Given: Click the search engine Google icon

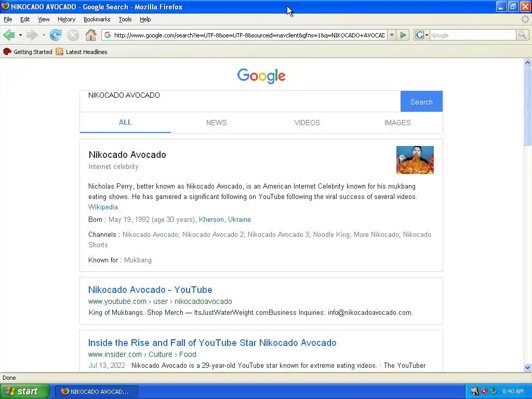Looking at the screenshot, I should [x=419, y=35].
